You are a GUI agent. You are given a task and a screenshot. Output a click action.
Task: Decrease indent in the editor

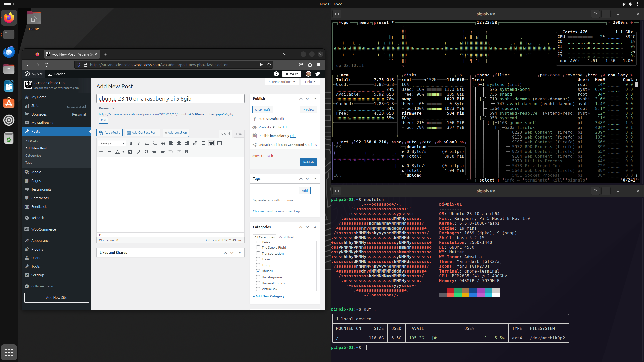tap(154, 152)
